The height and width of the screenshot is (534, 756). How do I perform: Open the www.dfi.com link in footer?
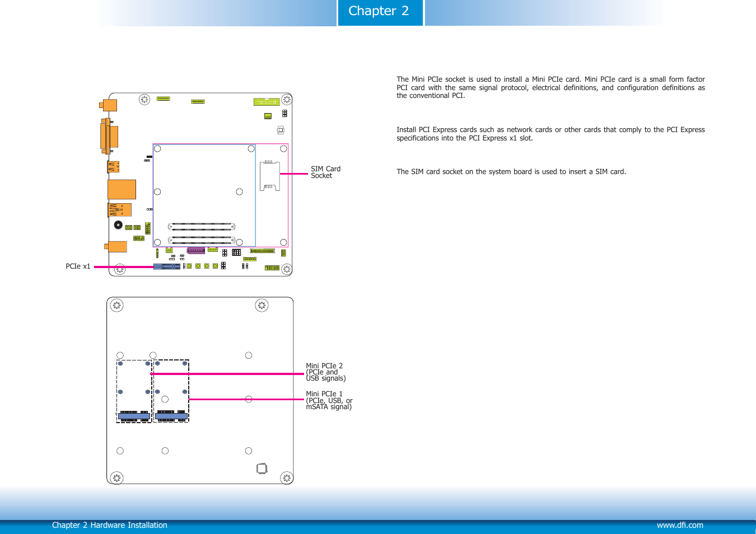click(680, 525)
